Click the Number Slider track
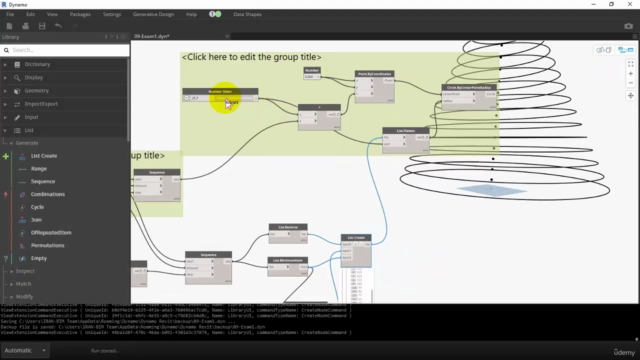 (234, 98)
